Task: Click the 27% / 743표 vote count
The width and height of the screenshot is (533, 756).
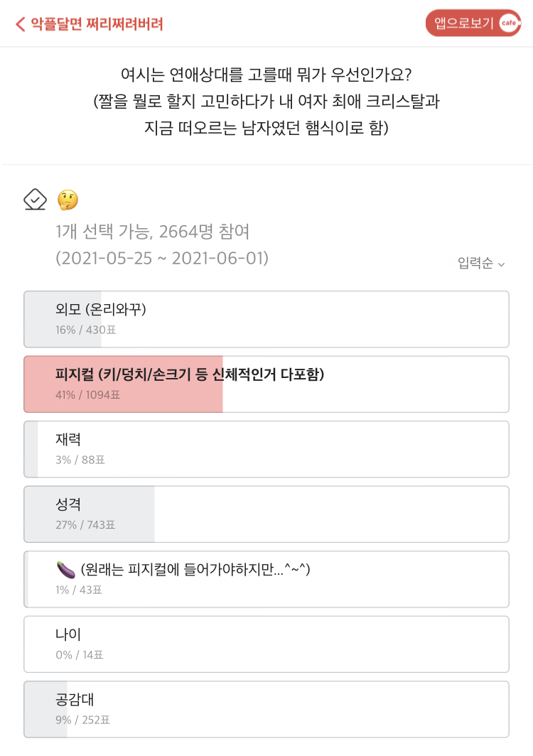Action: click(x=85, y=525)
